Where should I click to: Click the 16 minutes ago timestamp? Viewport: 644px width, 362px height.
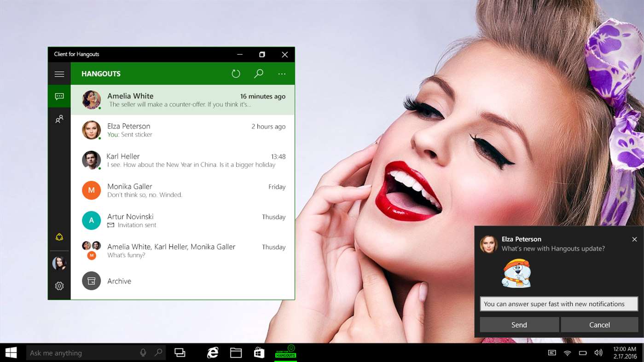click(x=263, y=97)
